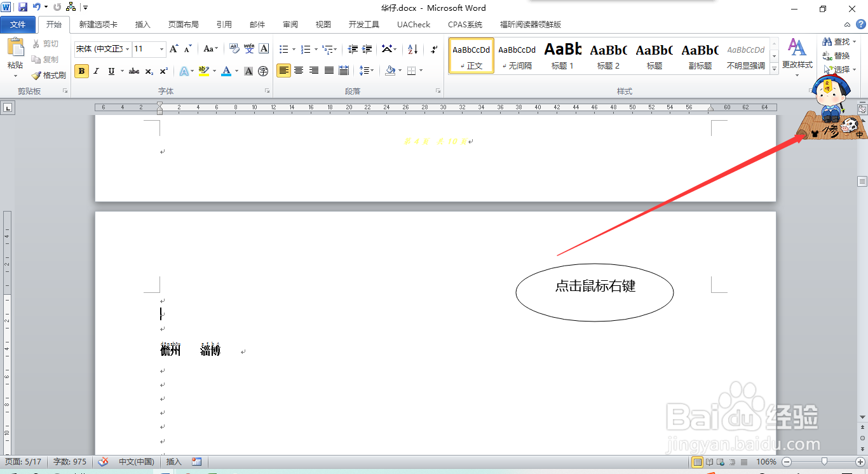Click the word count 字数: 975 indicator
The height and width of the screenshot is (474, 868).
[69, 462]
